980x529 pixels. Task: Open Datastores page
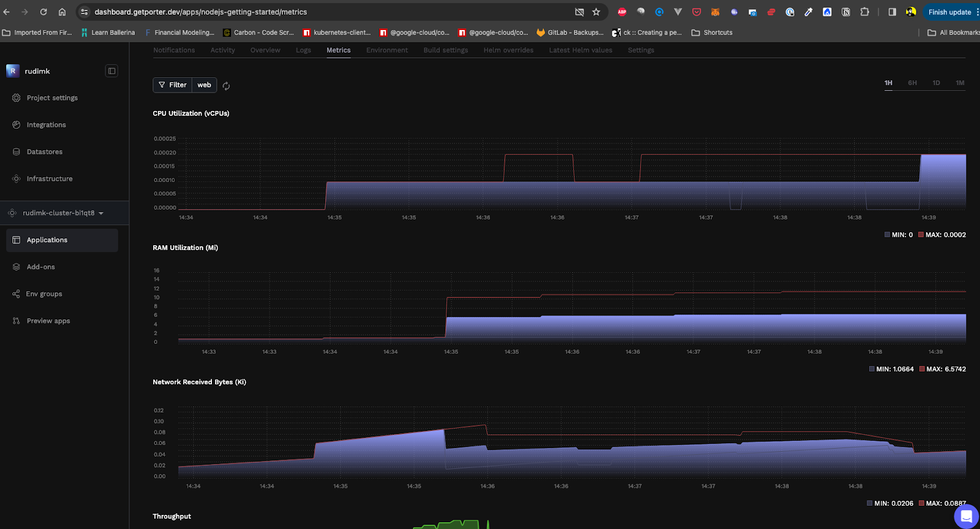(x=45, y=152)
